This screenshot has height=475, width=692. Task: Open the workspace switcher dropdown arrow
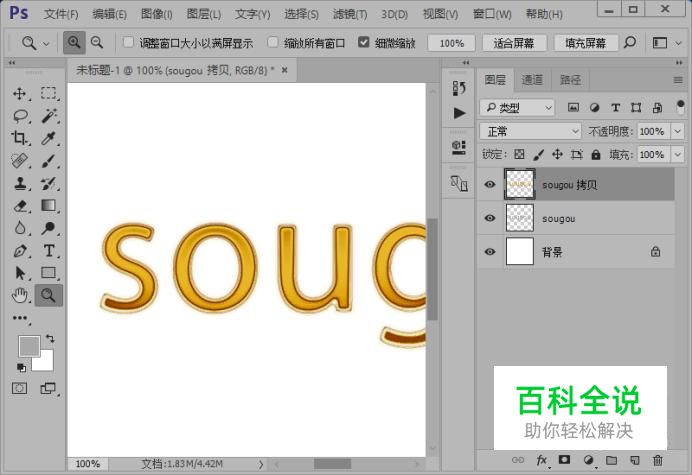pyautogui.click(x=678, y=43)
